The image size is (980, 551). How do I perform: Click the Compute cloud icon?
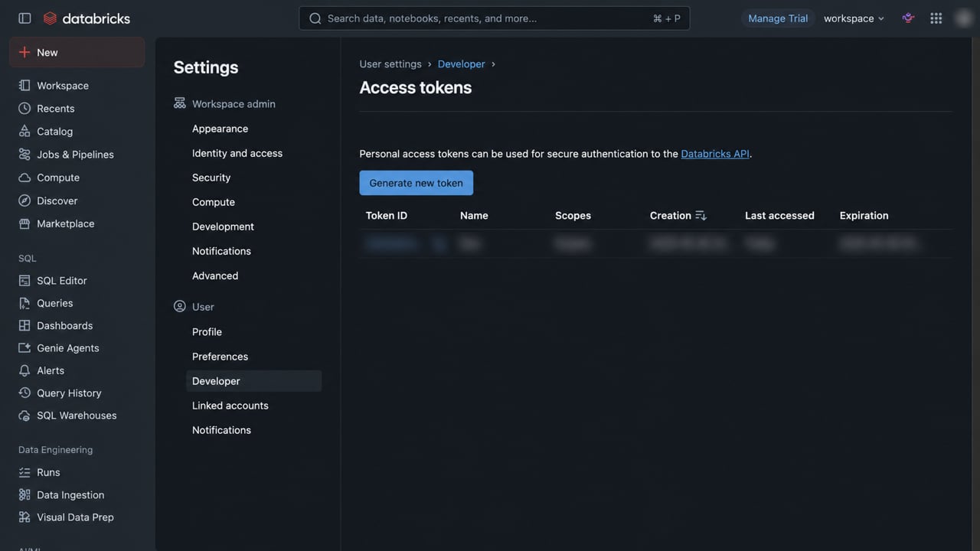(x=24, y=178)
